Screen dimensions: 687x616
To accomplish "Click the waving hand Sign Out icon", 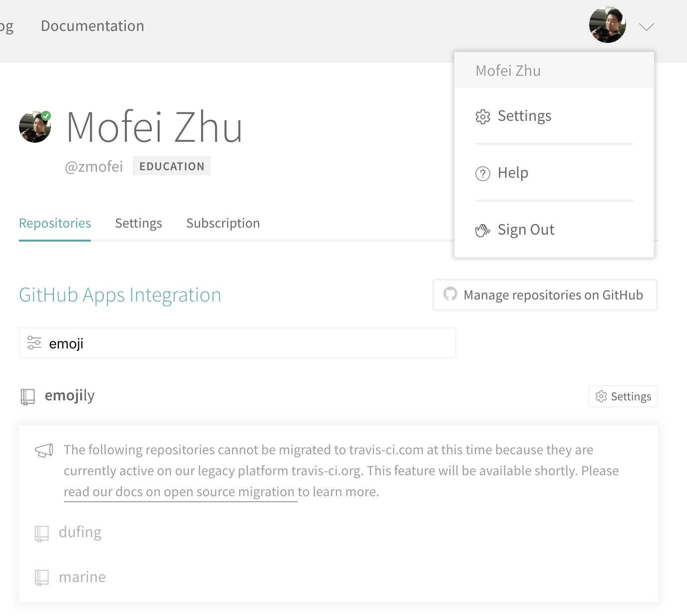I will tap(483, 231).
